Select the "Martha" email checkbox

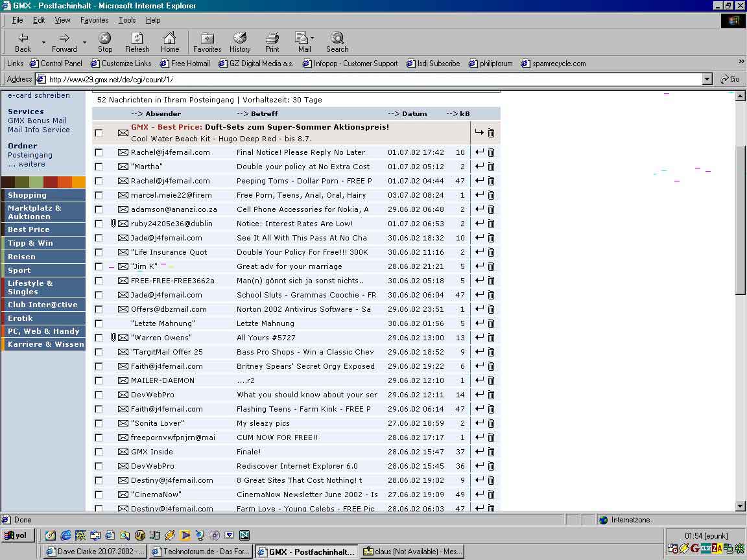coord(99,167)
